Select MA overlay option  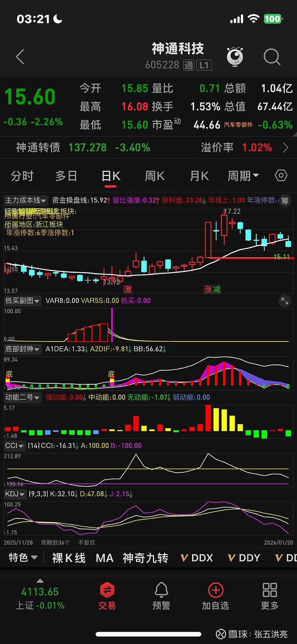(x=104, y=558)
